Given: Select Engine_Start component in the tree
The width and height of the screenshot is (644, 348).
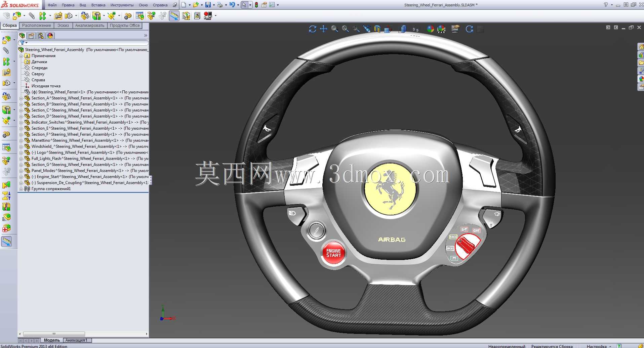Looking at the screenshot, I should (87, 177).
